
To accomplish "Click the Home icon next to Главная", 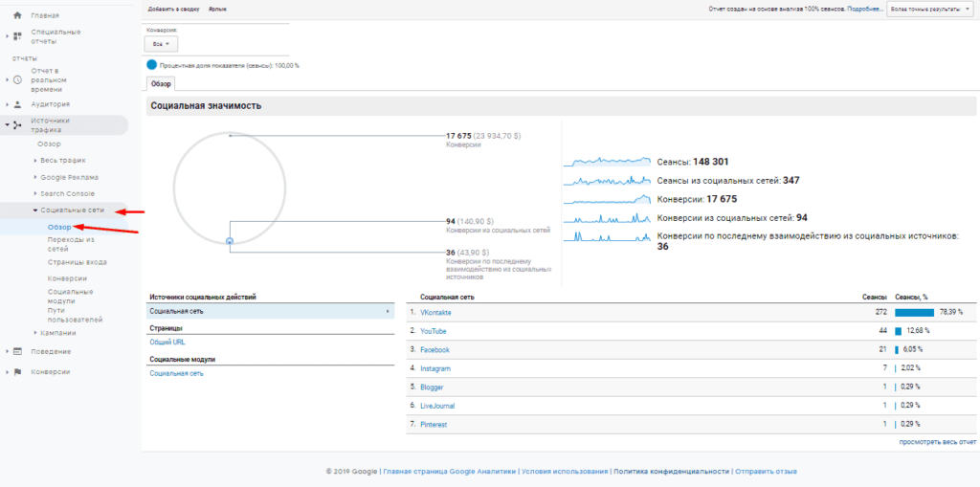I will 17,15.
